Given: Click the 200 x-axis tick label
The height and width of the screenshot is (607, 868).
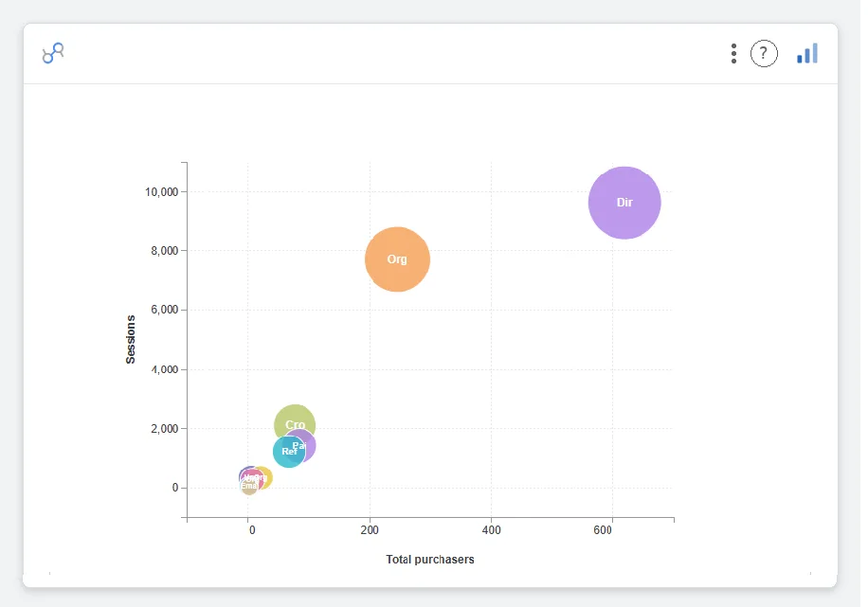Looking at the screenshot, I should click(370, 530).
